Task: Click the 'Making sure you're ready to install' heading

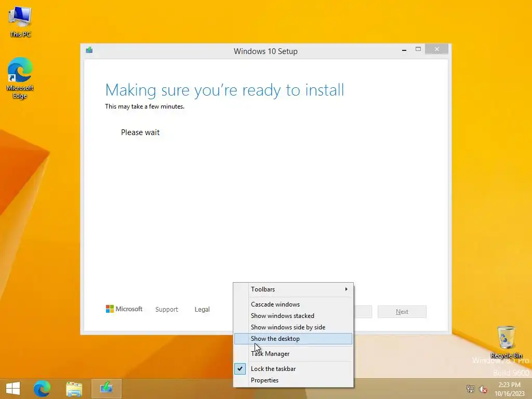Action: [224, 90]
